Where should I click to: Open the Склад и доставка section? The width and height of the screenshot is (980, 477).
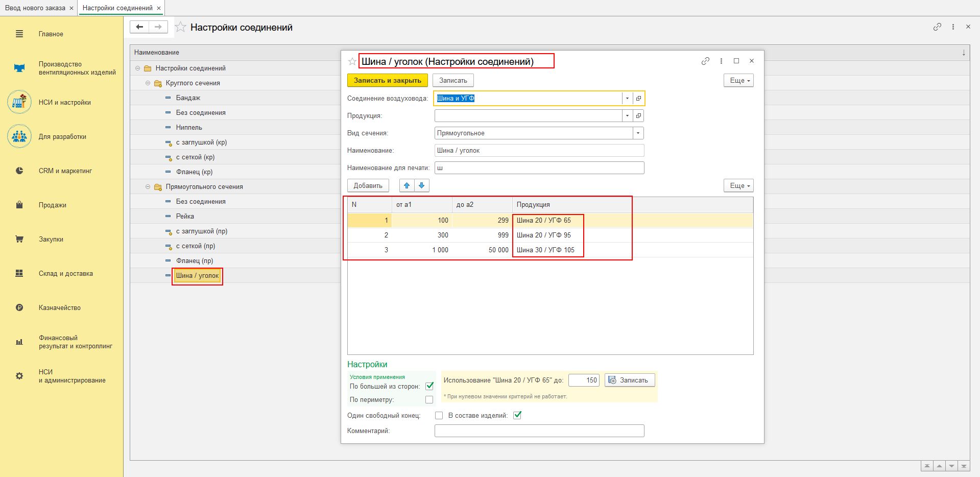point(65,274)
